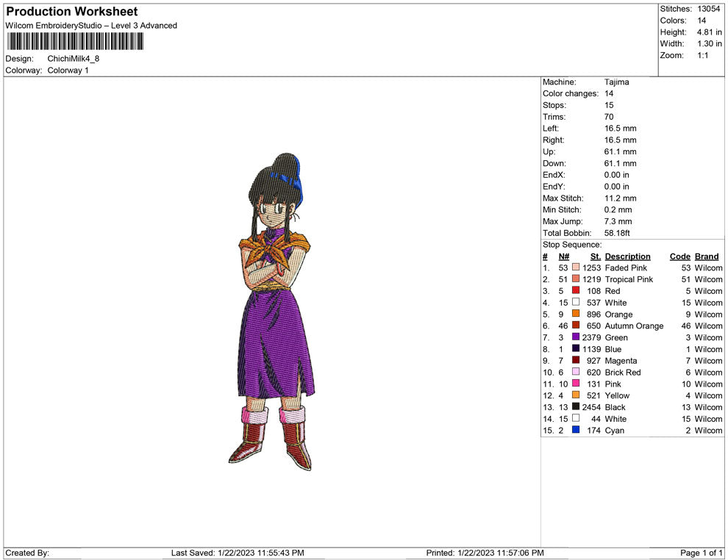Click the barcode under the header

pos(75,41)
